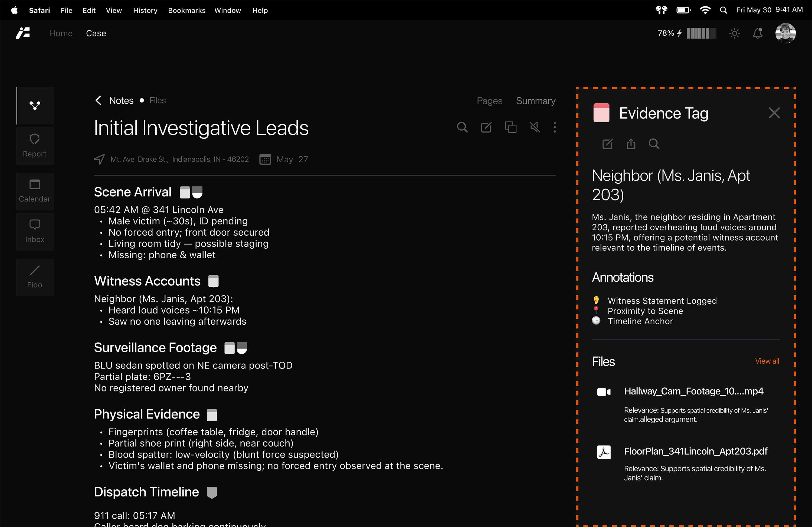
Task: Click the duplicate pages icon
Action: click(510, 128)
